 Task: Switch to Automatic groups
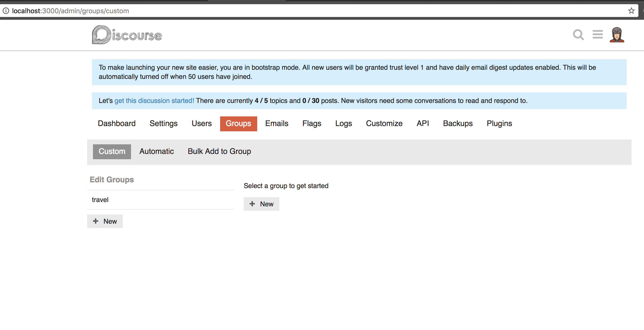[x=157, y=151]
